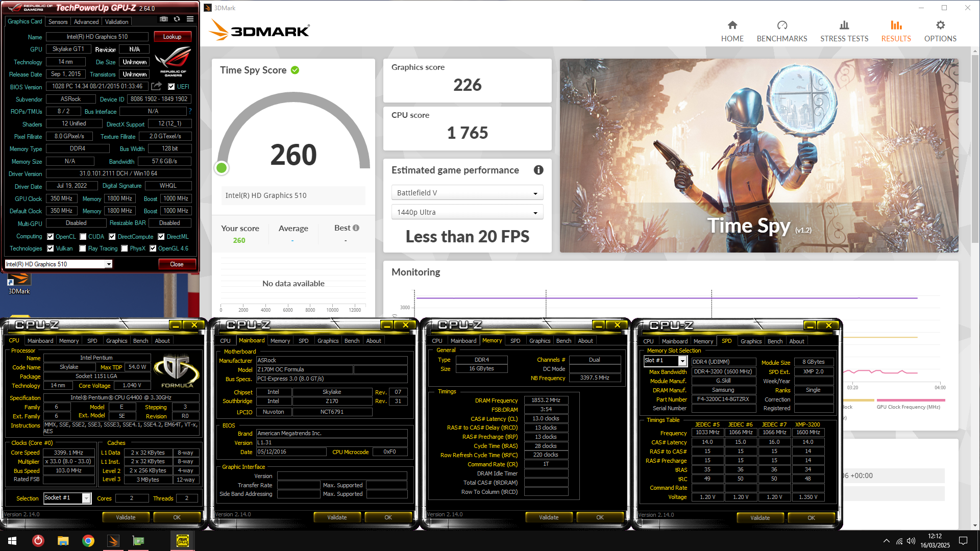Toggle the Vulkan checkbox

(51, 248)
